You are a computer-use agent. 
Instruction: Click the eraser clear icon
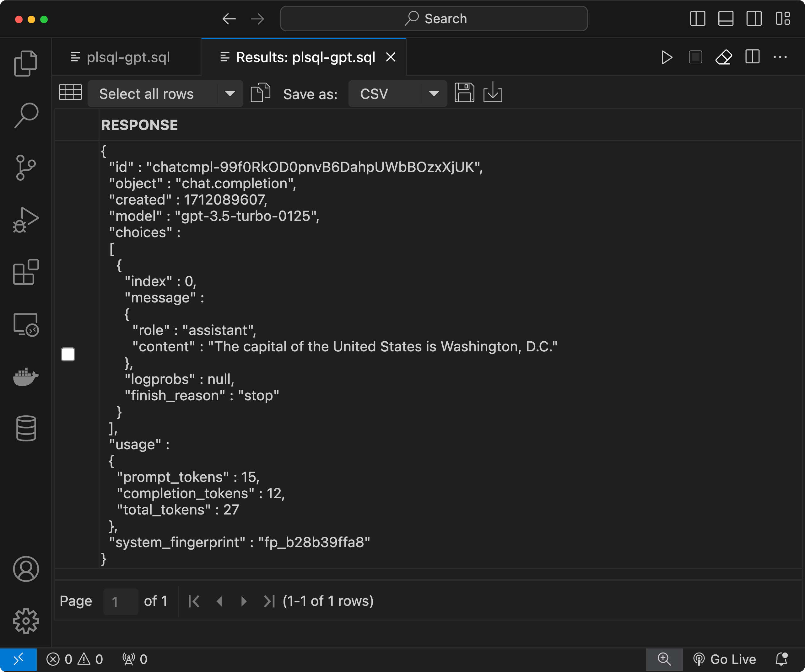[x=723, y=57]
